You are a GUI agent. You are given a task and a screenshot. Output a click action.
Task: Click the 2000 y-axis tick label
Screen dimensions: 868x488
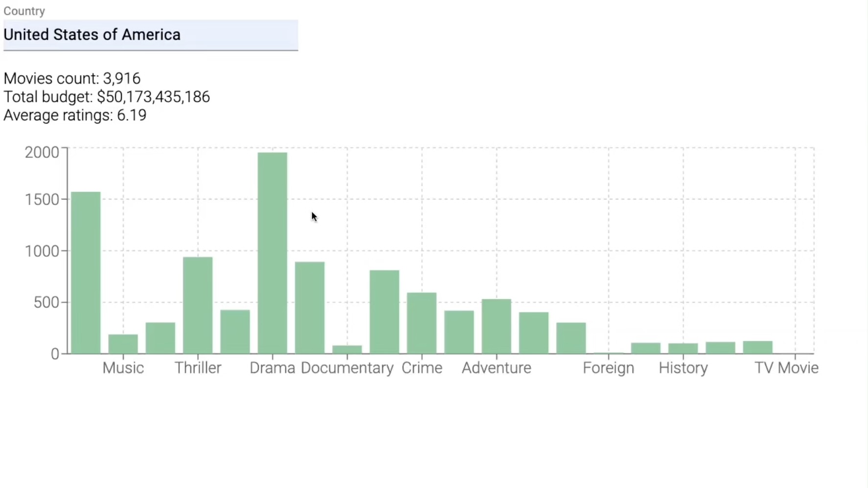point(42,152)
